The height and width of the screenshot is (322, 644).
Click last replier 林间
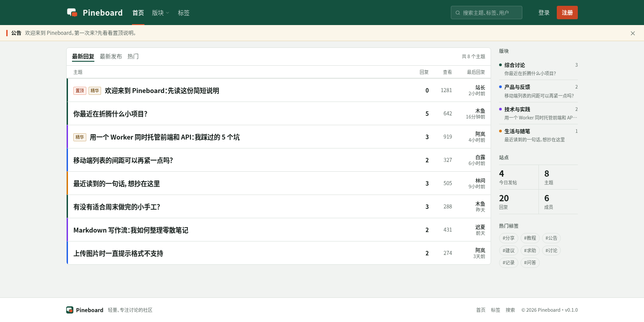480,180
